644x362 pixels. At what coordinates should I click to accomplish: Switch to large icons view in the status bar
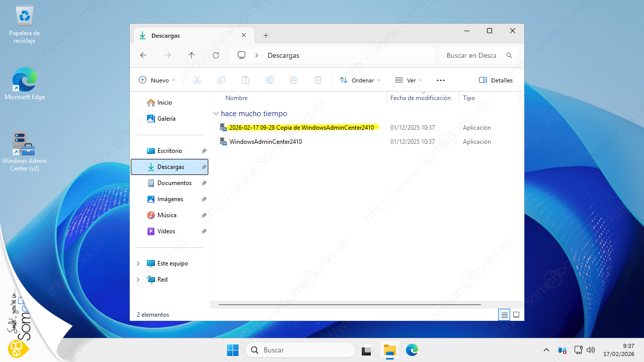tap(516, 315)
